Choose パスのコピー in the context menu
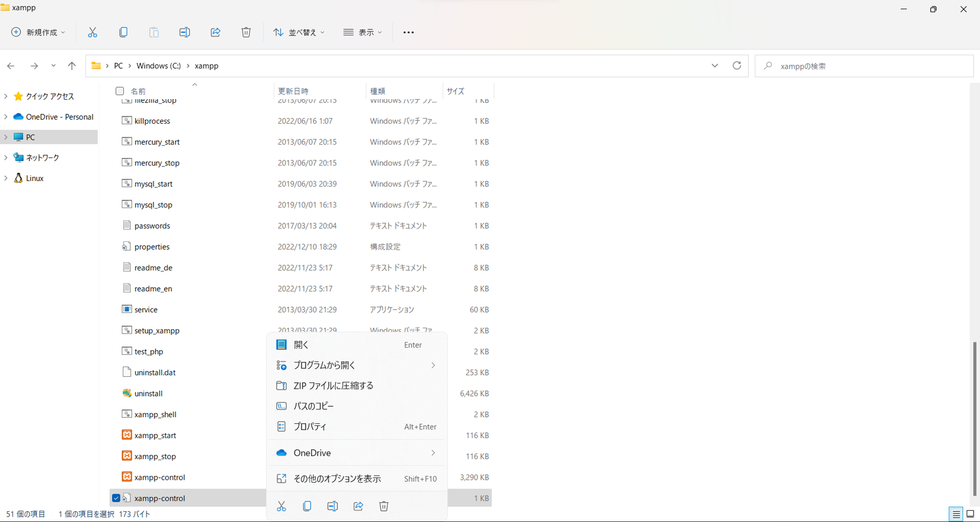Image resolution: width=980 pixels, height=522 pixels. coord(357,406)
